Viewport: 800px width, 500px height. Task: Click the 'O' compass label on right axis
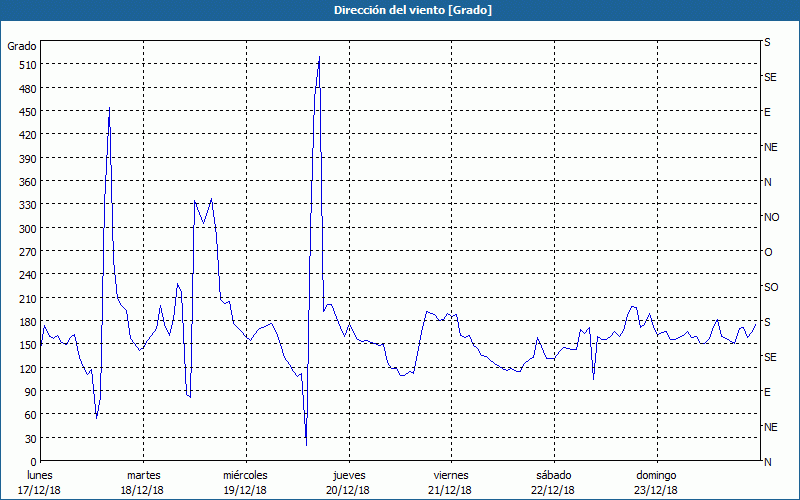(768, 253)
